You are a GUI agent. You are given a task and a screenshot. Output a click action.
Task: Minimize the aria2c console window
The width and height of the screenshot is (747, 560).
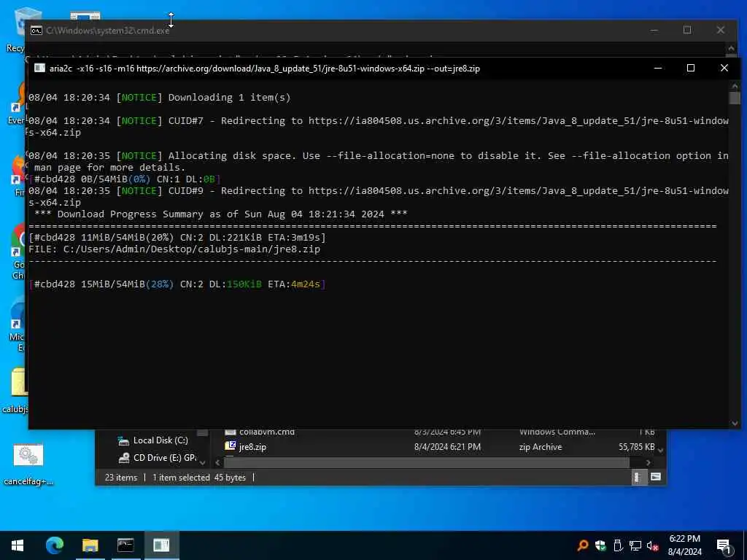[658, 68]
